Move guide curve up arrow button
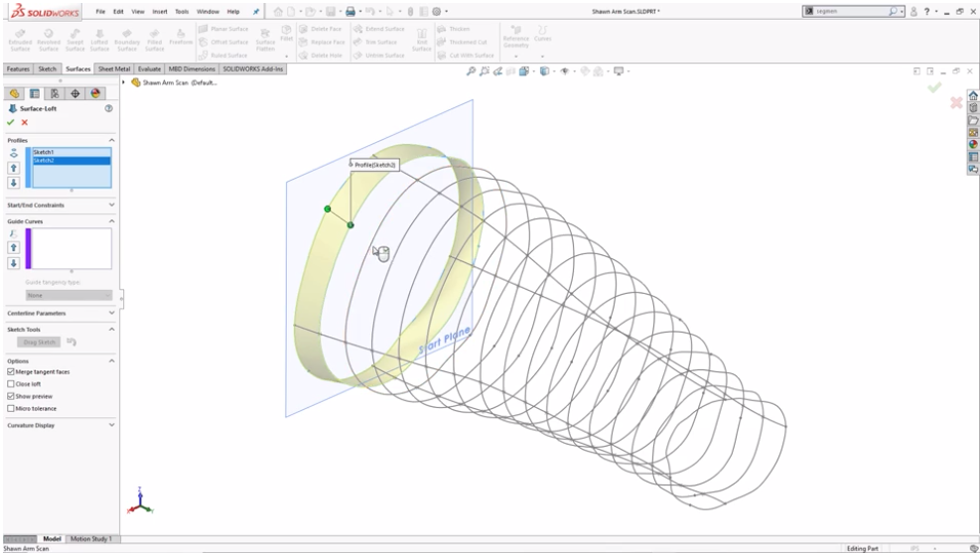The image size is (980, 553). point(14,248)
